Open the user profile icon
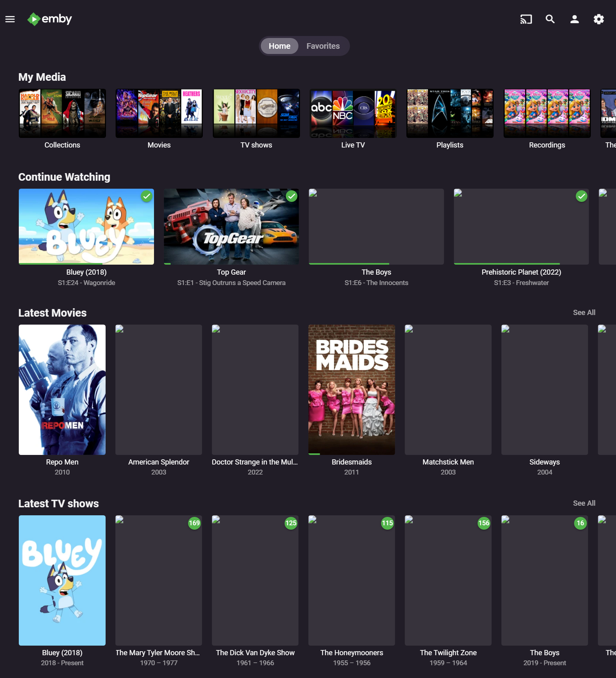The width and height of the screenshot is (616, 678). coord(574,19)
